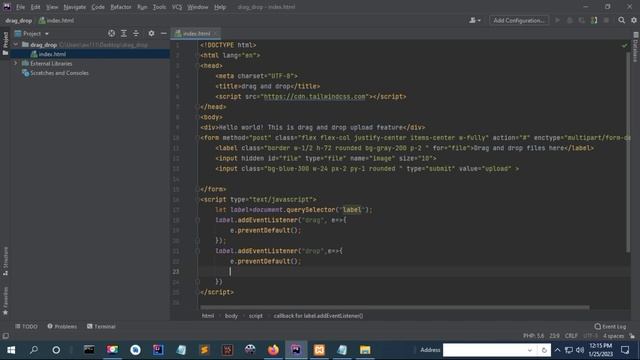Screen dimensions: 640x360
Task: Show hidden system tray icons chevron
Action: [557, 350]
